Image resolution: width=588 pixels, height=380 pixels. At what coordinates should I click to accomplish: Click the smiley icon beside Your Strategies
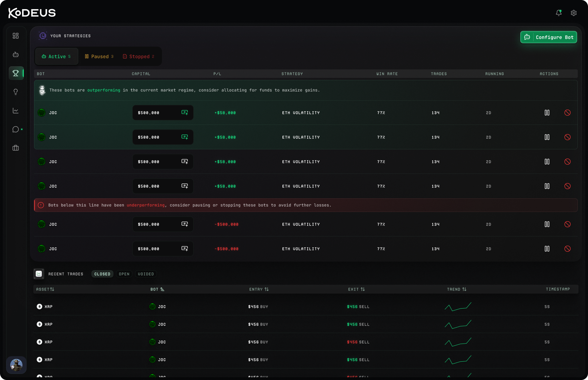[x=43, y=36]
